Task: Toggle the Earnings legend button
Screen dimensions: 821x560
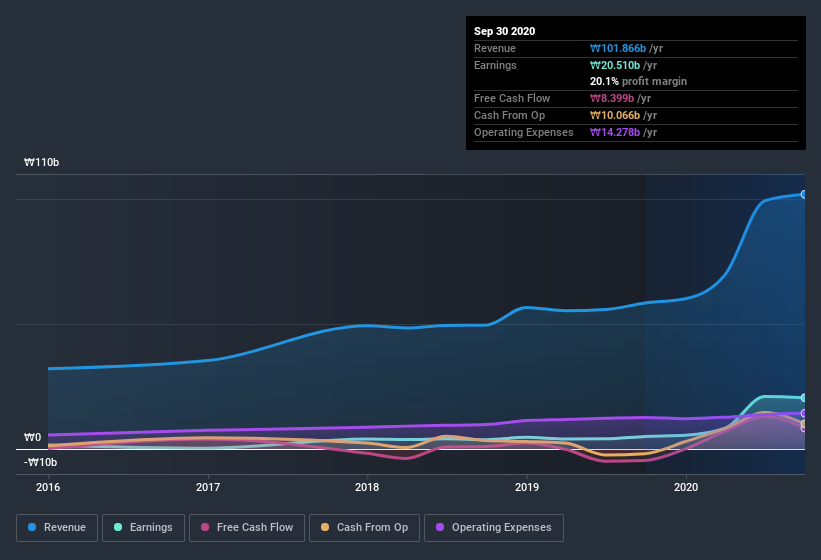Action: pyautogui.click(x=143, y=528)
